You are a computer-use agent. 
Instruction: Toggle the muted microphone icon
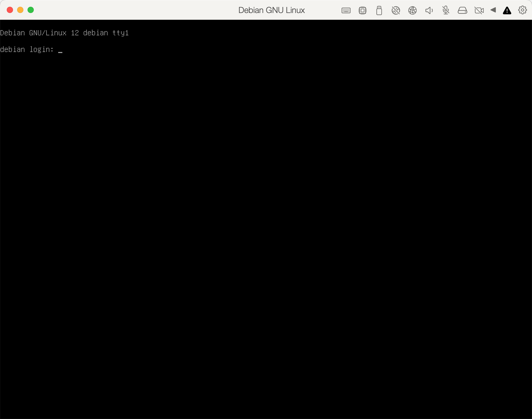446,10
